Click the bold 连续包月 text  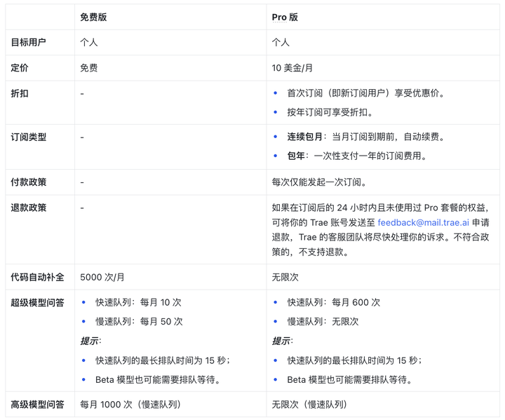[x=306, y=137]
